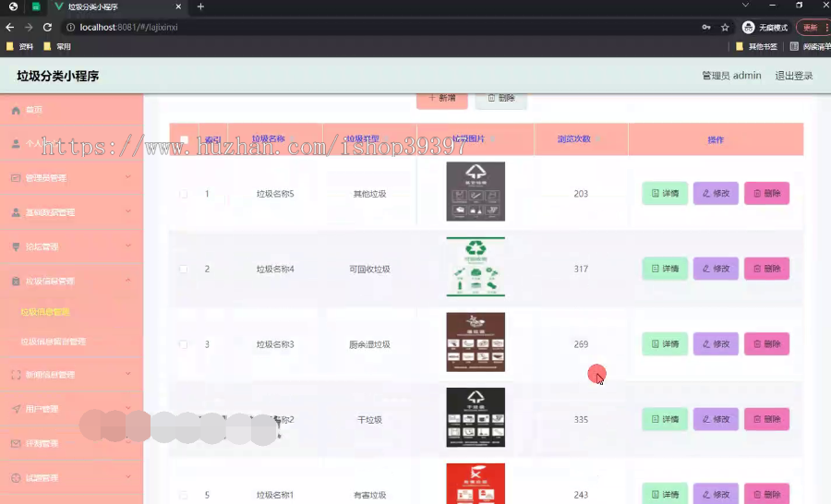The width and height of the screenshot is (831, 504).
Task: Open the 厨余湿垃圾 brown image thumbnail
Action: click(x=476, y=342)
